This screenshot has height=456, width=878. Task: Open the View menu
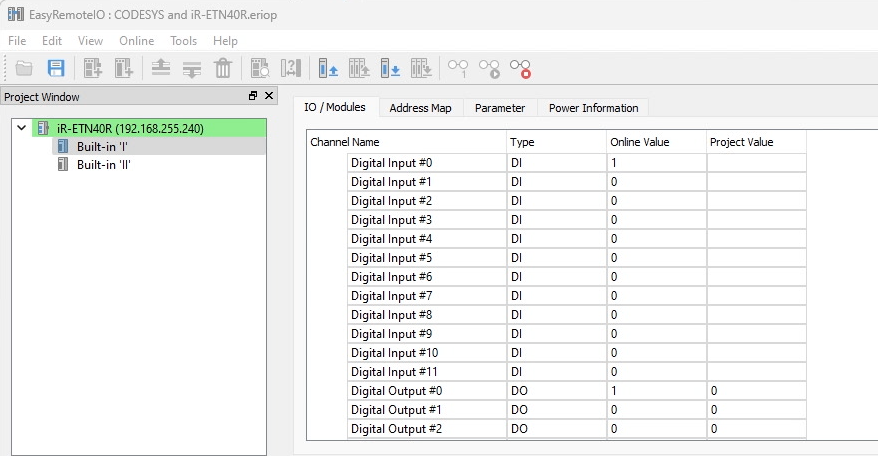(x=90, y=41)
